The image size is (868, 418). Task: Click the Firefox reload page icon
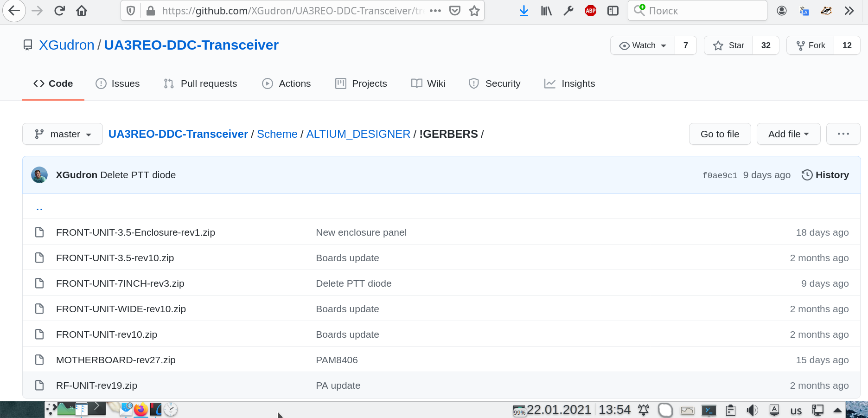coord(59,11)
